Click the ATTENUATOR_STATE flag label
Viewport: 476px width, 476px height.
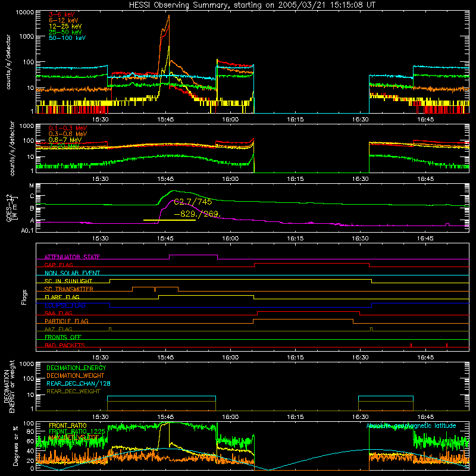coord(72,257)
